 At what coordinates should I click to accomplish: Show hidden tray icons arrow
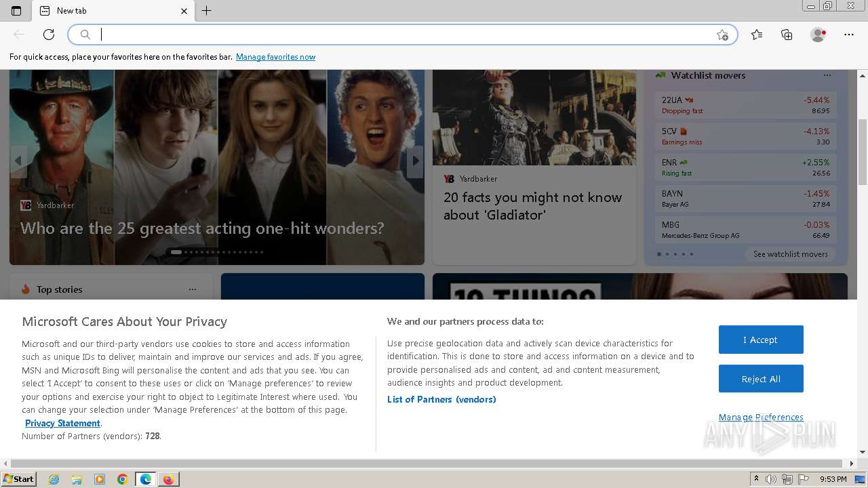tap(756, 479)
